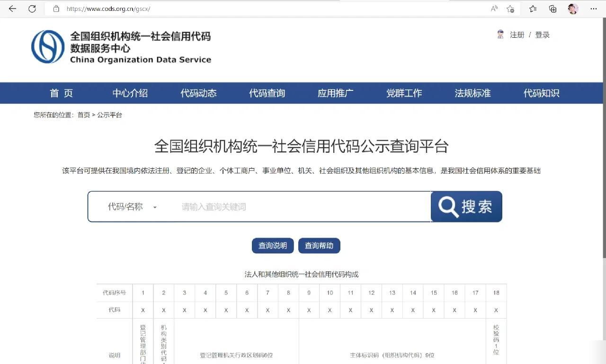Screen dimensions: 606x364
Task: Open the read aloud icon
Action: click(x=494, y=9)
